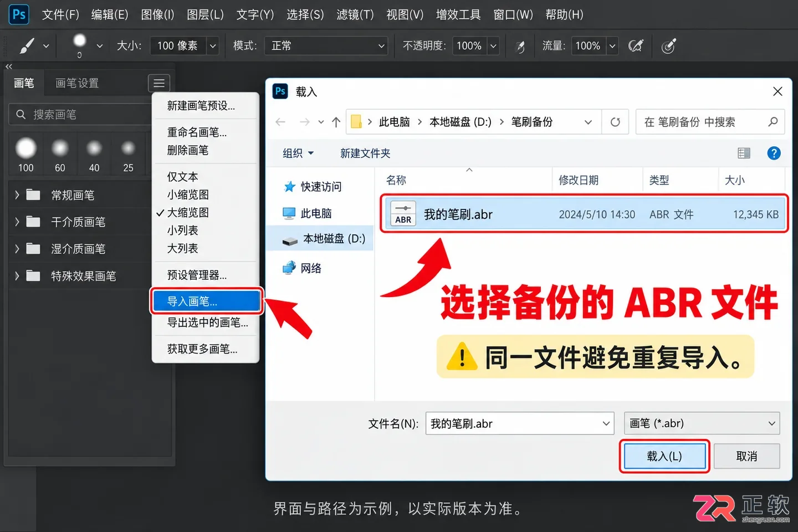Open the brush size dropdown arrow
The width and height of the screenshot is (798, 532).
click(213, 46)
